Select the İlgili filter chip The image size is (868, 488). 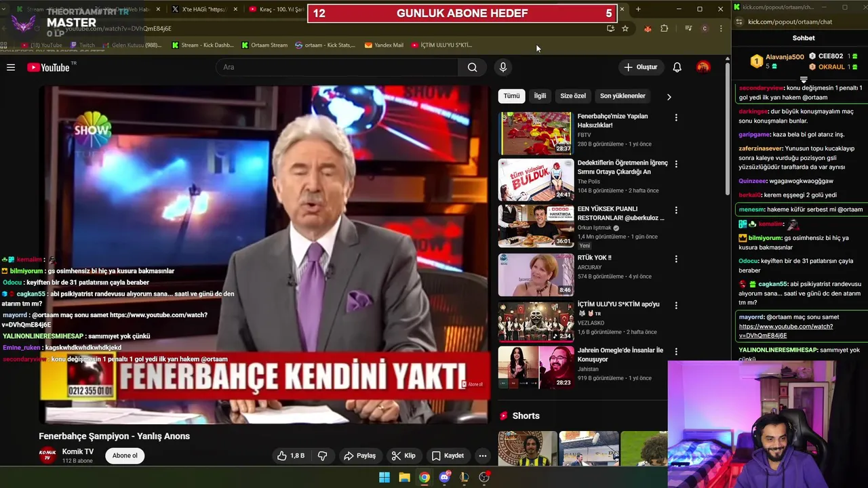click(540, 96)
